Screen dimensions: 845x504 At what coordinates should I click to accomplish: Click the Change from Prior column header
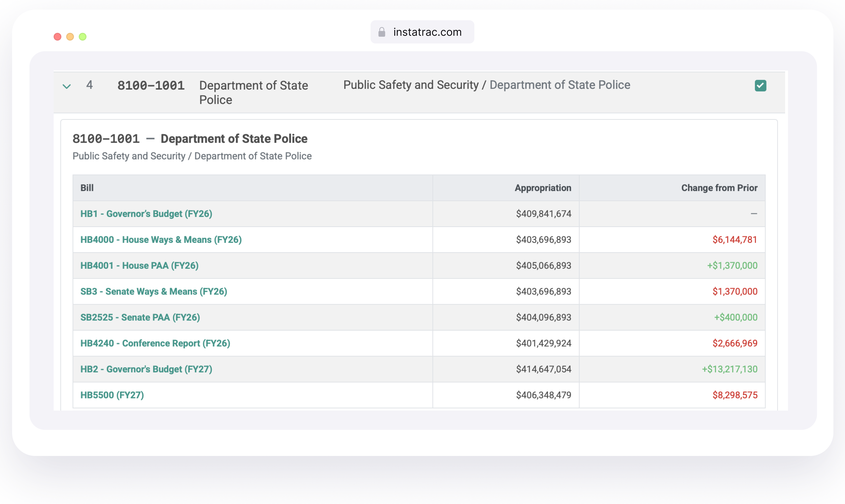coord(672,188)
